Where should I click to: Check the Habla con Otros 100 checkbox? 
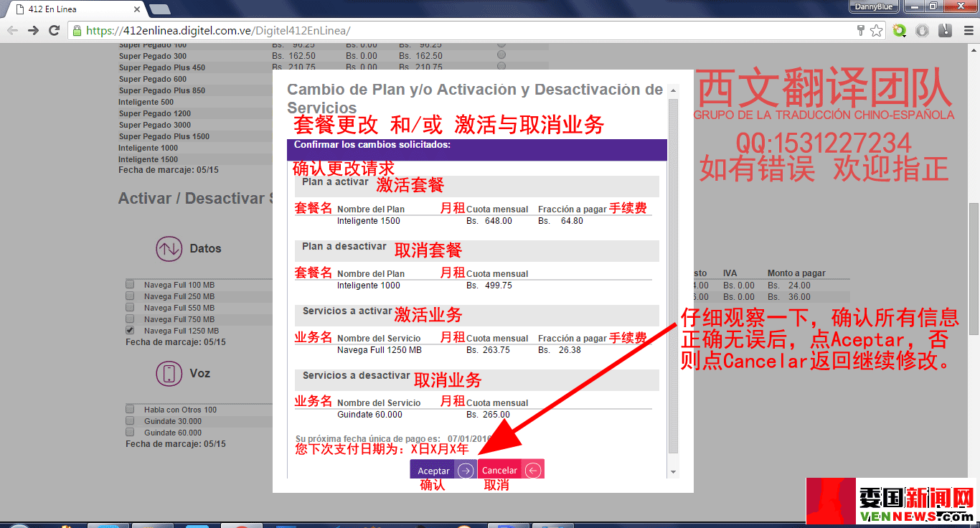point(130,409)
